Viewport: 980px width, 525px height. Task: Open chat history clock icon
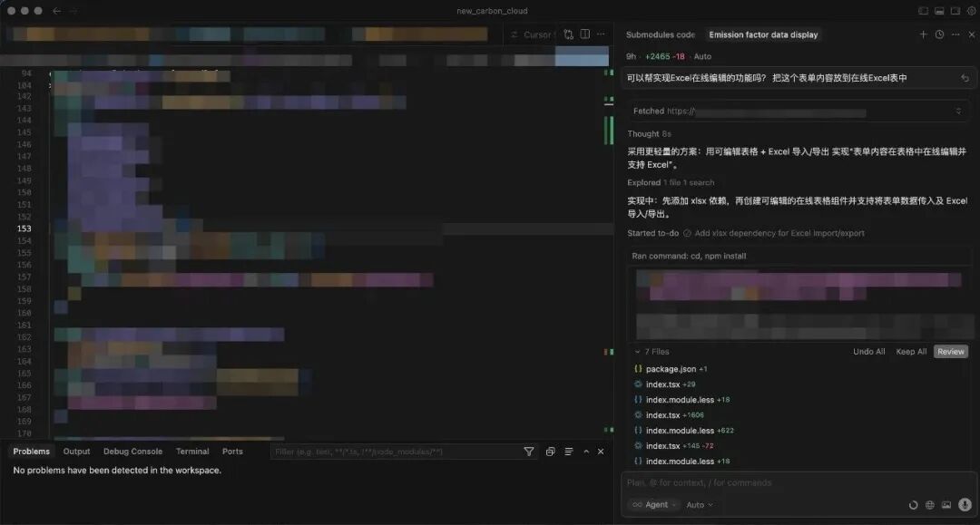click(x=939, y=34)
